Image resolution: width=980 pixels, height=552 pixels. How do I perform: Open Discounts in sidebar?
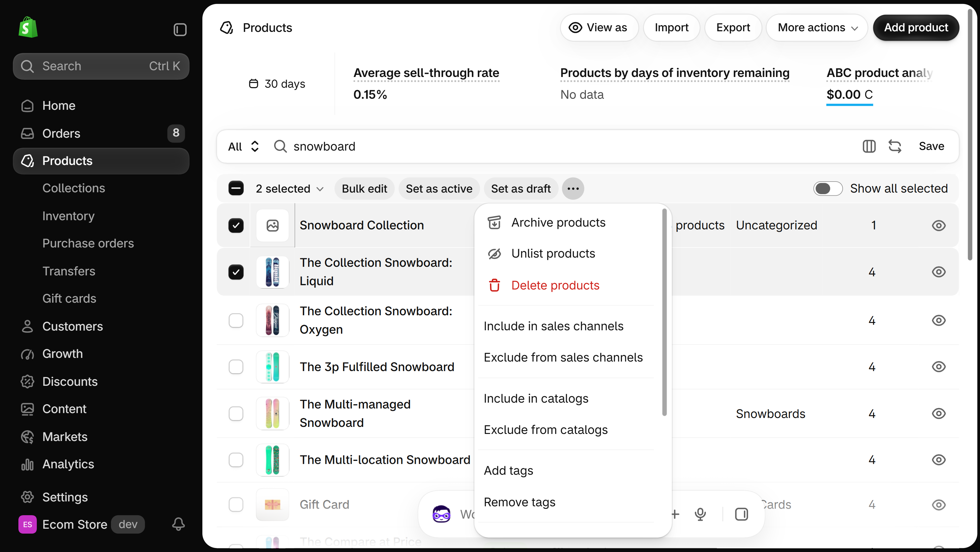coord(101,381)
